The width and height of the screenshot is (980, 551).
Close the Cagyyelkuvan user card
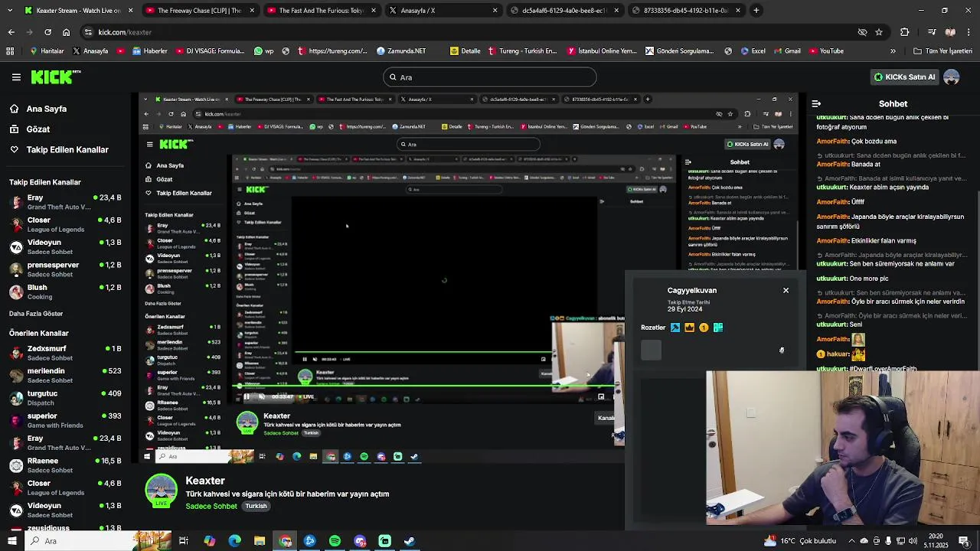(x=786, y=290)
